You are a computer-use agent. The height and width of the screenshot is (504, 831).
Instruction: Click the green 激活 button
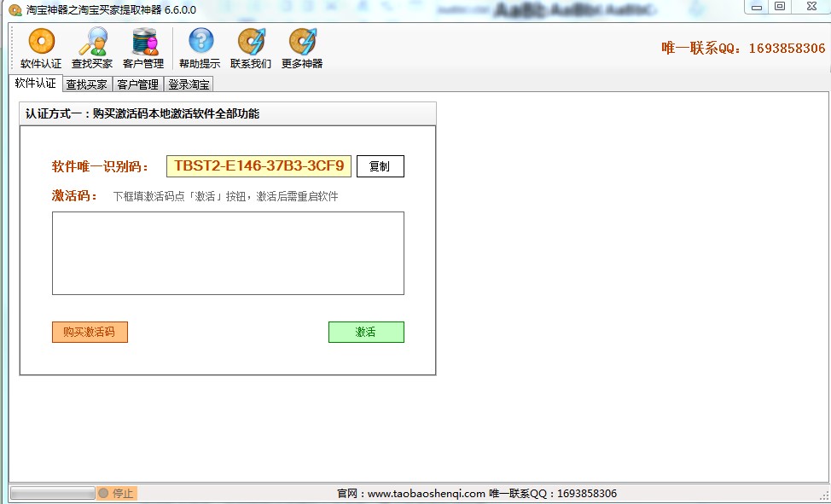point(366,333)
